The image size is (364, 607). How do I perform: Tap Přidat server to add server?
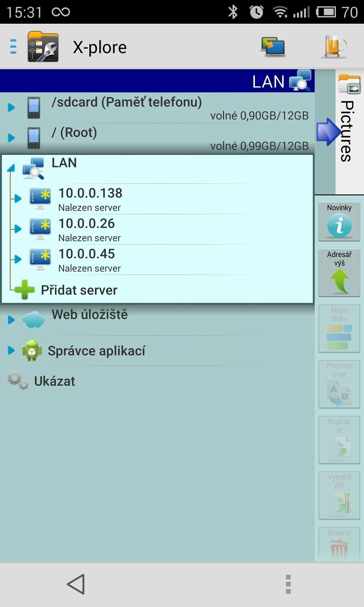79,290
